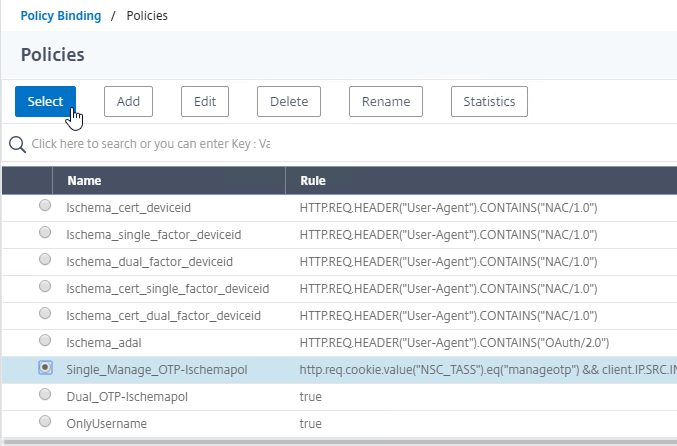Image resolution: width=677 pixels, height=446 pixels.
Task: Open policy Statistics
Action: (489, 101)
